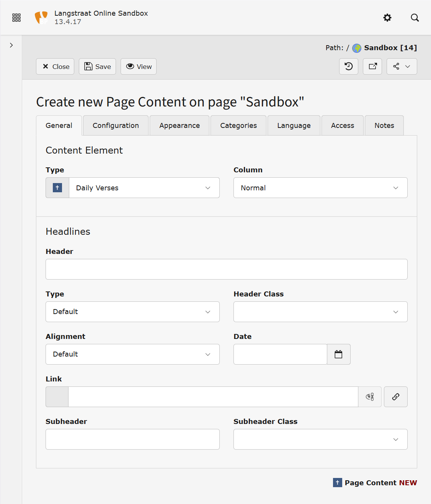Expand the collapsed left sidebar
The height and width of the screenshot is (504, 431).
[11, 45]
